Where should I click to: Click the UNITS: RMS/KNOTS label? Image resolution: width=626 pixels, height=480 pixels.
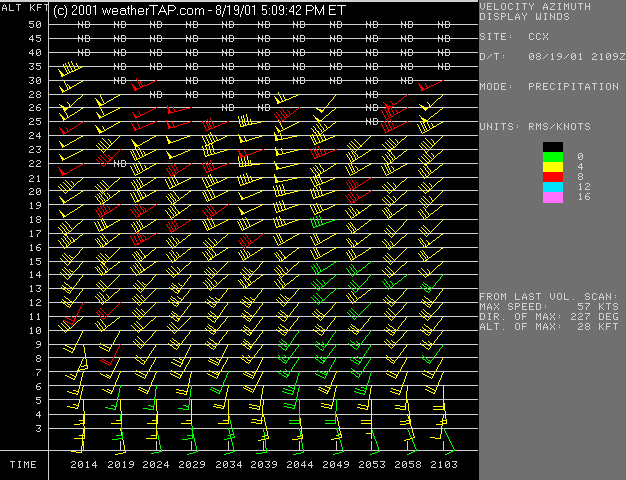(x=535, y=127)
